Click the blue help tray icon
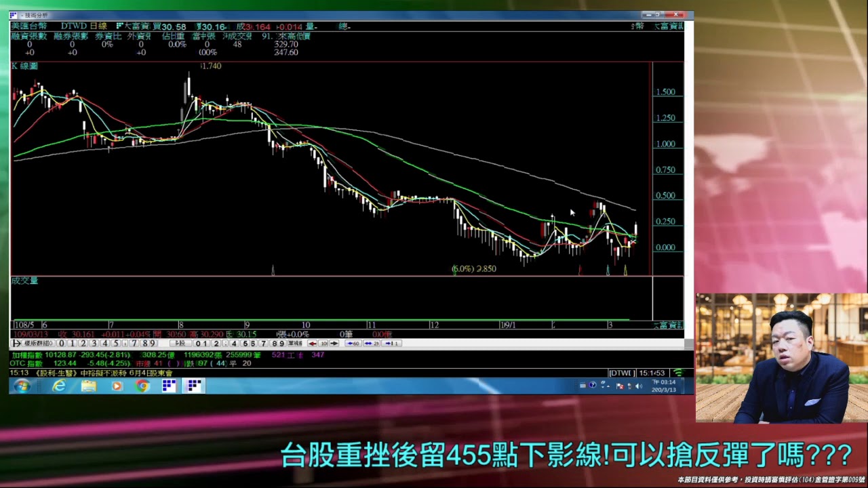Screen dimensions: 868x488 (592, 385)
